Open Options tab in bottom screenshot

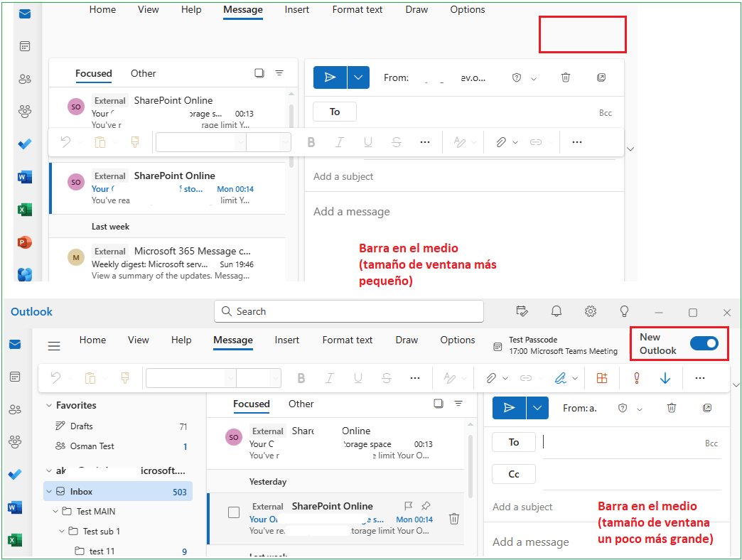point(458,340)
